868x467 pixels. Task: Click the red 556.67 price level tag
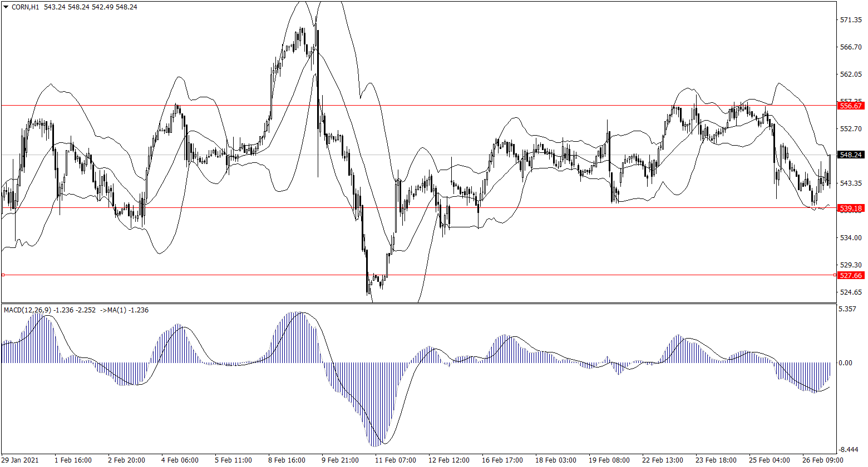851,106
